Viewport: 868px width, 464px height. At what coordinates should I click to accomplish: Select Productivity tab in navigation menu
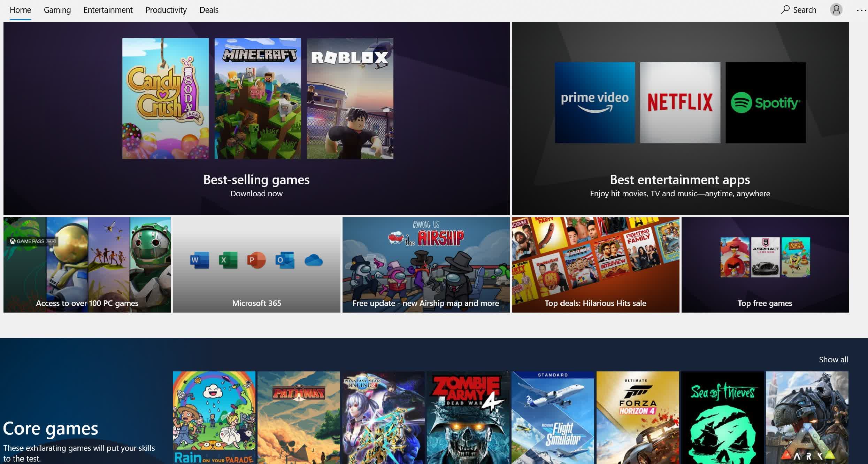(166, 10)
